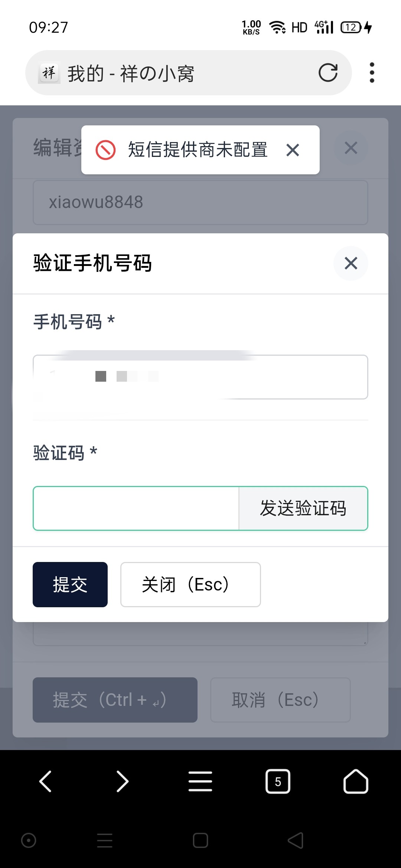The height and width of the screenshot is (868, 401).
Task: Go to the browser home page icon
Action: pyautogui.click(x=355, y=781)
